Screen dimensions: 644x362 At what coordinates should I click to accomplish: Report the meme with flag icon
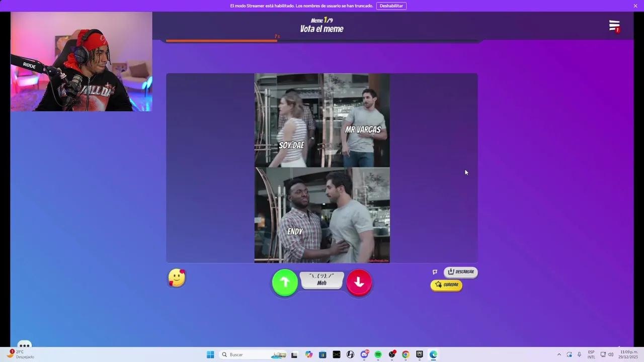point(435,272)
